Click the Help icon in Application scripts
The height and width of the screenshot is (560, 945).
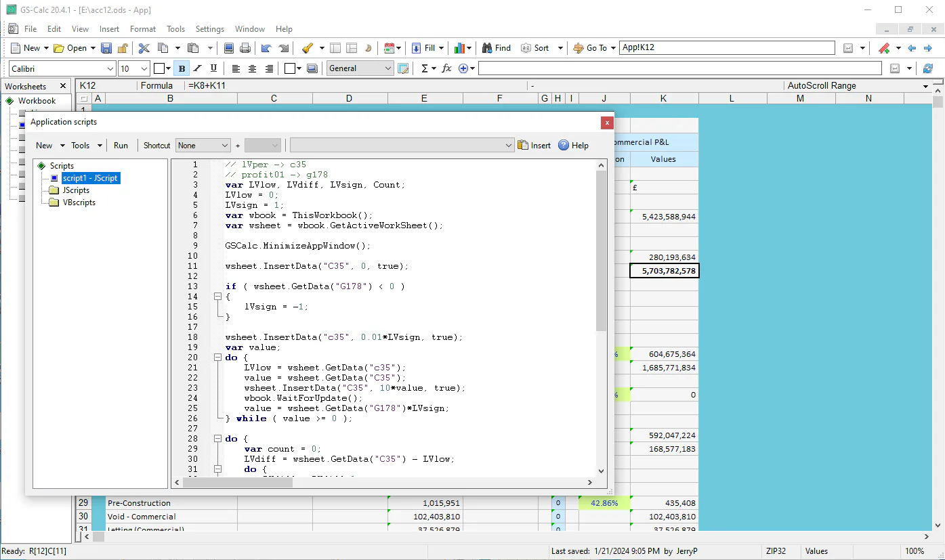point(573,146)
